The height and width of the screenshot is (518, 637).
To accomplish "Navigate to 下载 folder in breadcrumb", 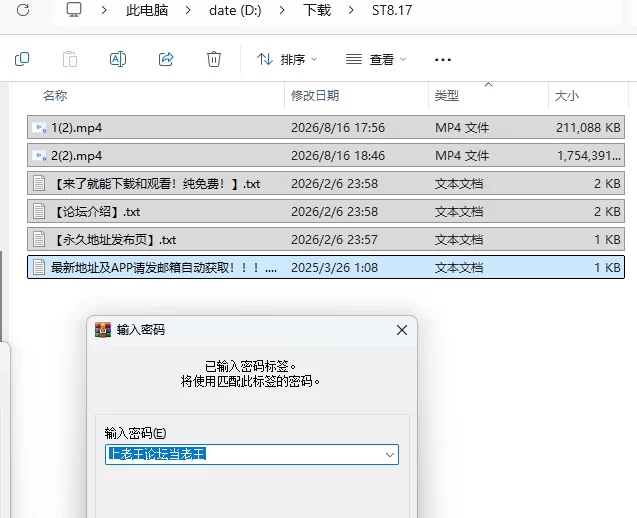I will [317, 10].
